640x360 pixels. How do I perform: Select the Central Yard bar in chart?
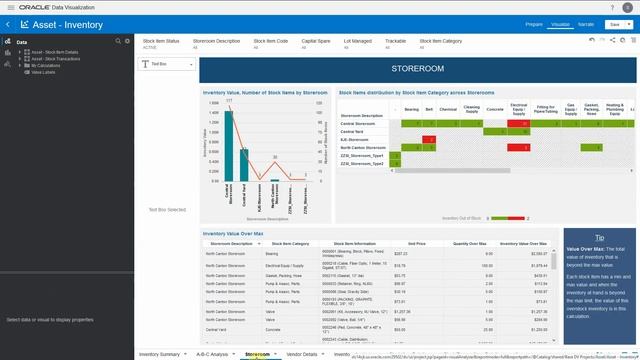(x=244, y=165)
